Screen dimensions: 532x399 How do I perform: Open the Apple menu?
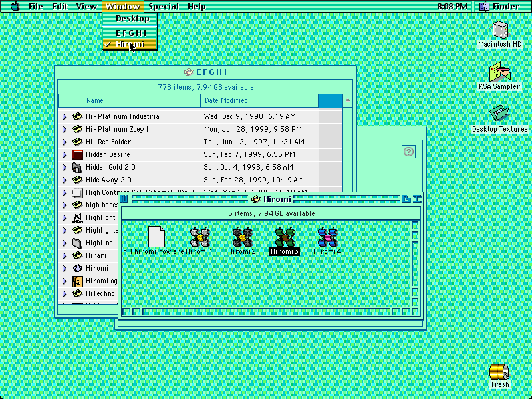(x=15, y=6)
